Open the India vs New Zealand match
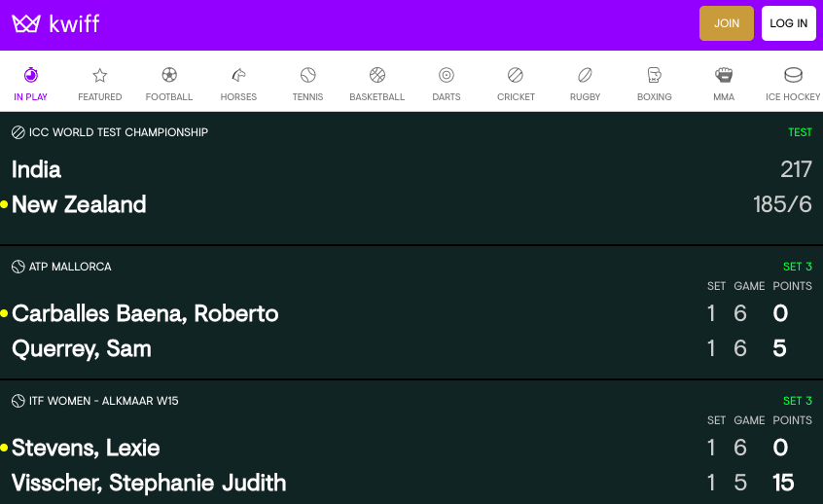Screen dimensions: 823x504 click(411, 187)
